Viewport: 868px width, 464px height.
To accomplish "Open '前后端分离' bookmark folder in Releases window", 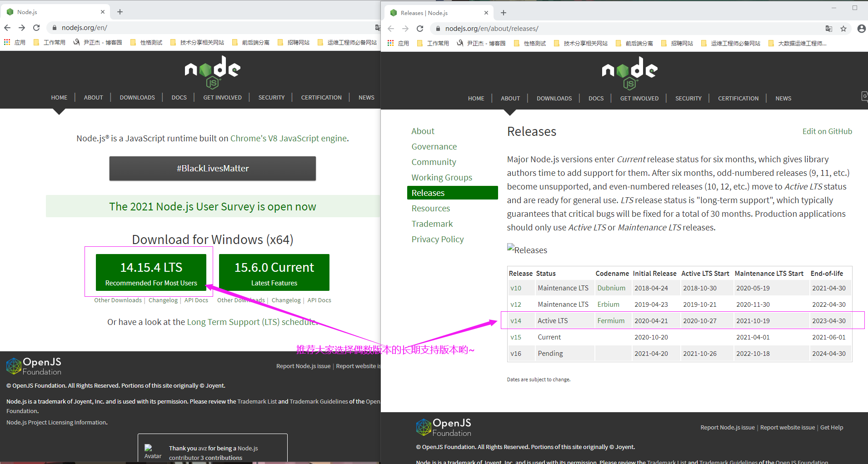I will 634,43.
